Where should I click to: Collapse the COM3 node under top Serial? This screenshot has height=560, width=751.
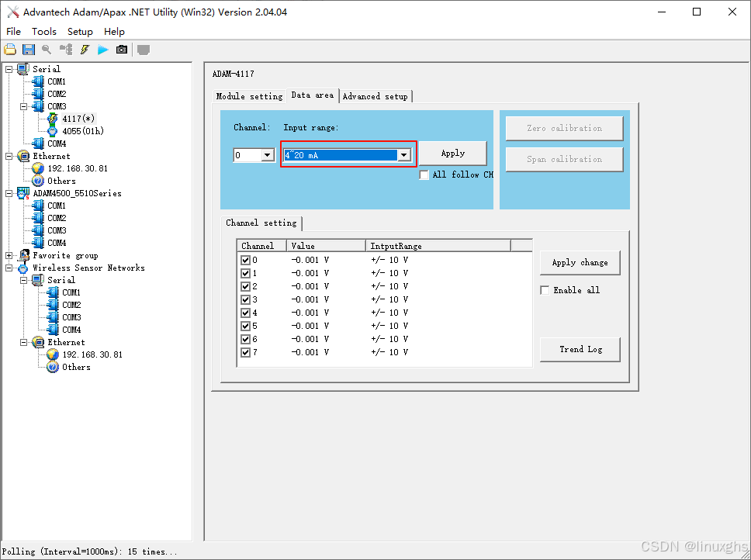[x=24, y=106]
